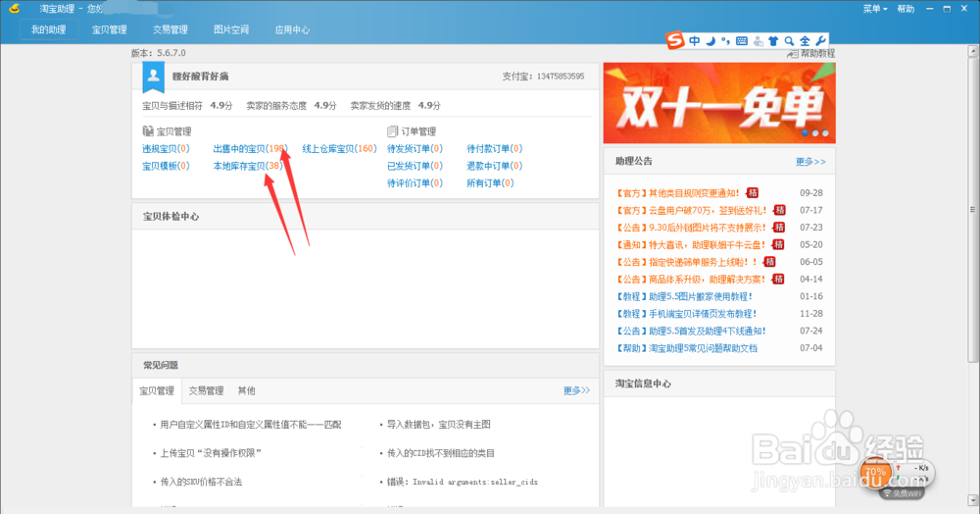Open tutorial 助理5.5图片搬家使用教程
The image size is (980, 514).
[x=684, y=296]
